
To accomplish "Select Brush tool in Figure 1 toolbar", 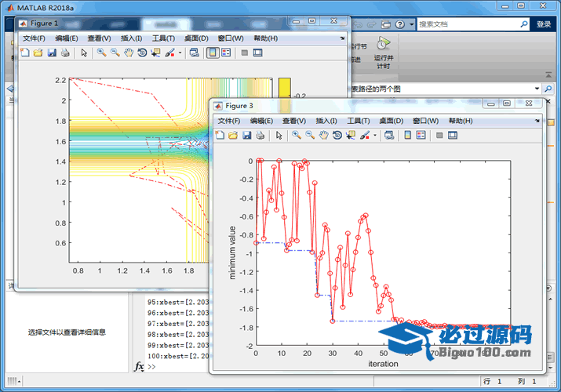I will pos(170,53).
